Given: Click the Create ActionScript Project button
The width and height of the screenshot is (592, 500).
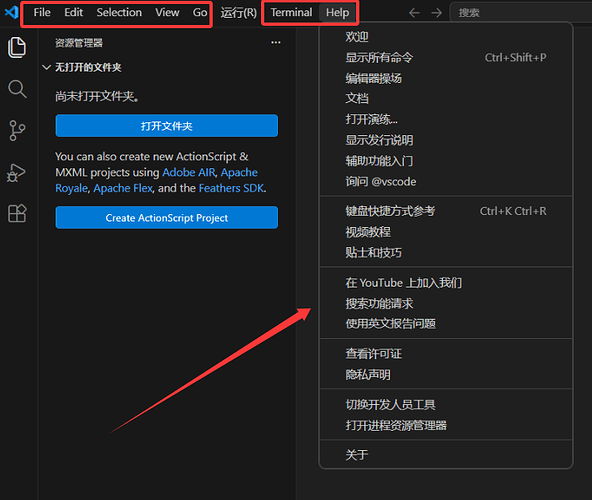Looking at the screenshot, I should [166, 218].
